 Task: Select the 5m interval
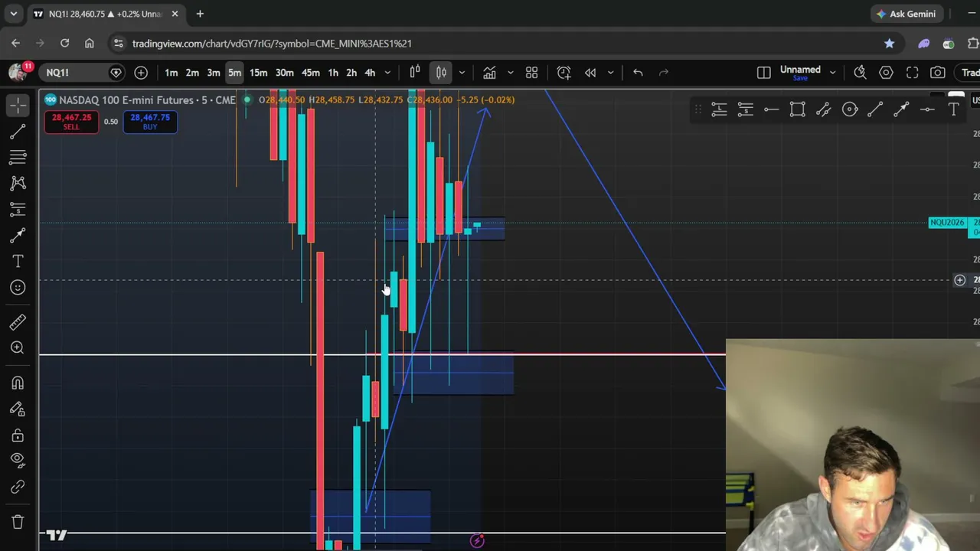coord(234,73)
